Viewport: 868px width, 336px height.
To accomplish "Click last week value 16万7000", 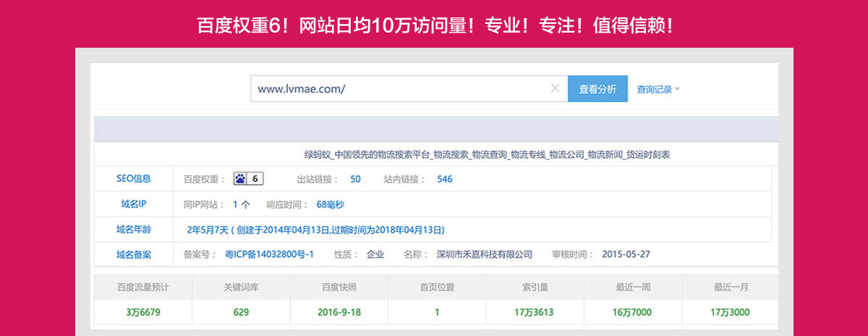I will click(633, 312).
